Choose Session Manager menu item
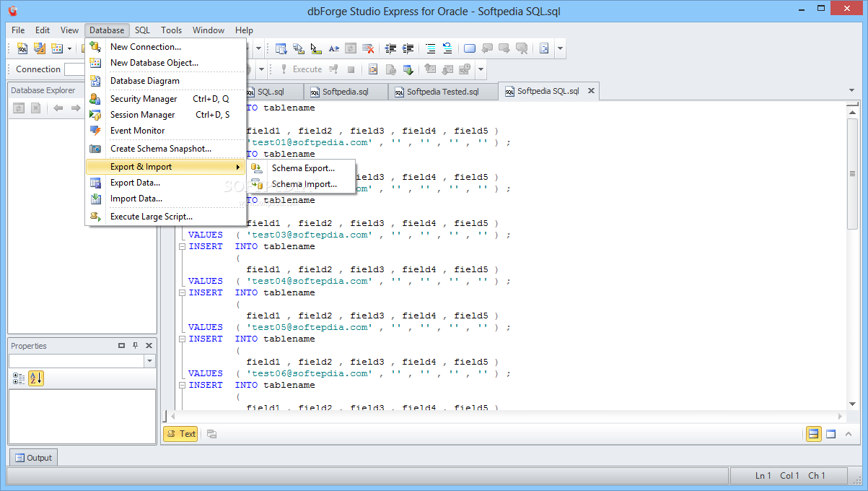The width and height of the screenshot is (868, 491). (167, 115)
